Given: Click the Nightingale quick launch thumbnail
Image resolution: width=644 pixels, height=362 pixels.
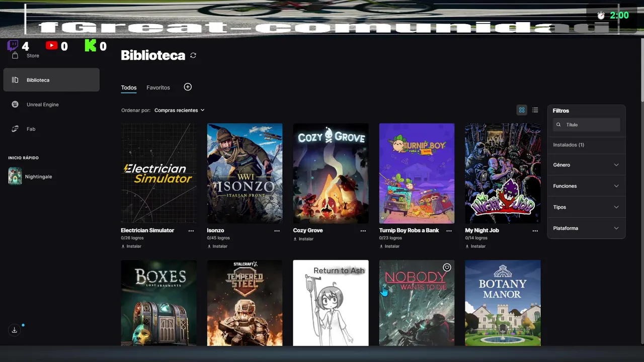Looking at the screenshot, I should pos(15,176).
